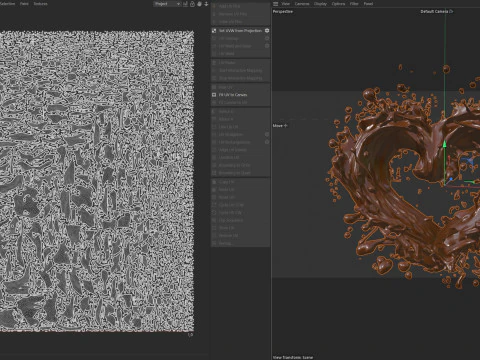
Task: Click the chart icon next to Project dropdown
Action: pyautogui.click(x=186, y=4)
